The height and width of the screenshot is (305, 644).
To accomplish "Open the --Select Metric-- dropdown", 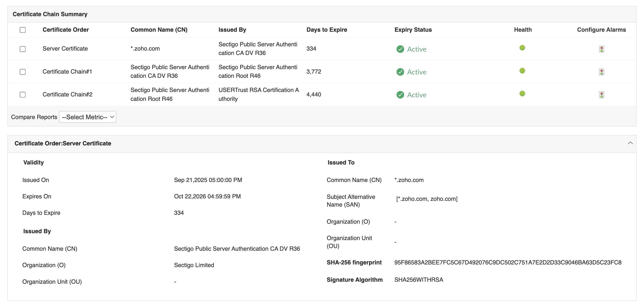I will click(88, 117).
